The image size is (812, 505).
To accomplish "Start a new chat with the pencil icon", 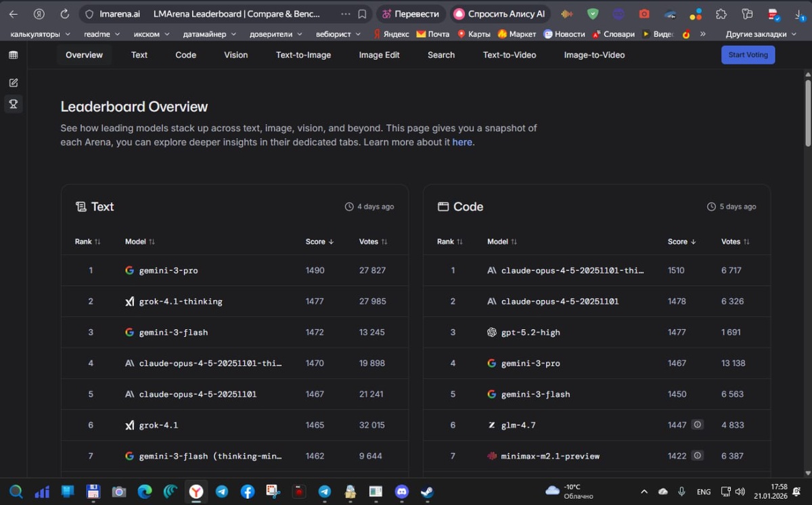I will tap(14, 82).
